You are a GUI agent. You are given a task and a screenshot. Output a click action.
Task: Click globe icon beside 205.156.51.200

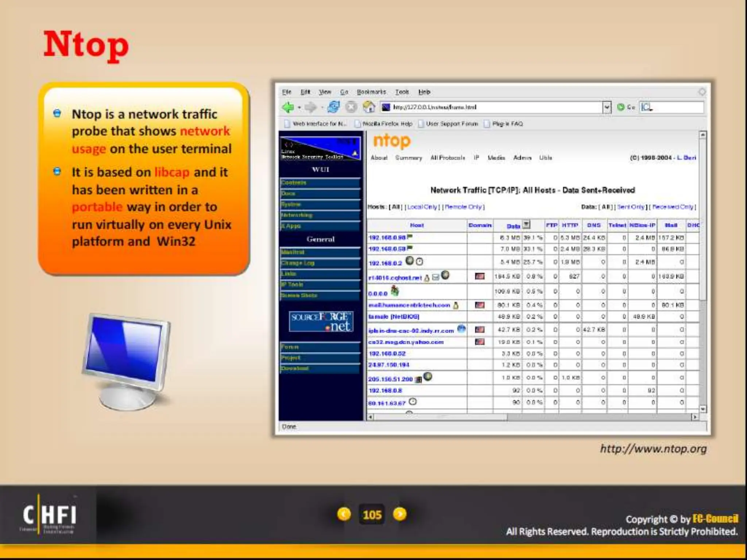pos(427,376)
